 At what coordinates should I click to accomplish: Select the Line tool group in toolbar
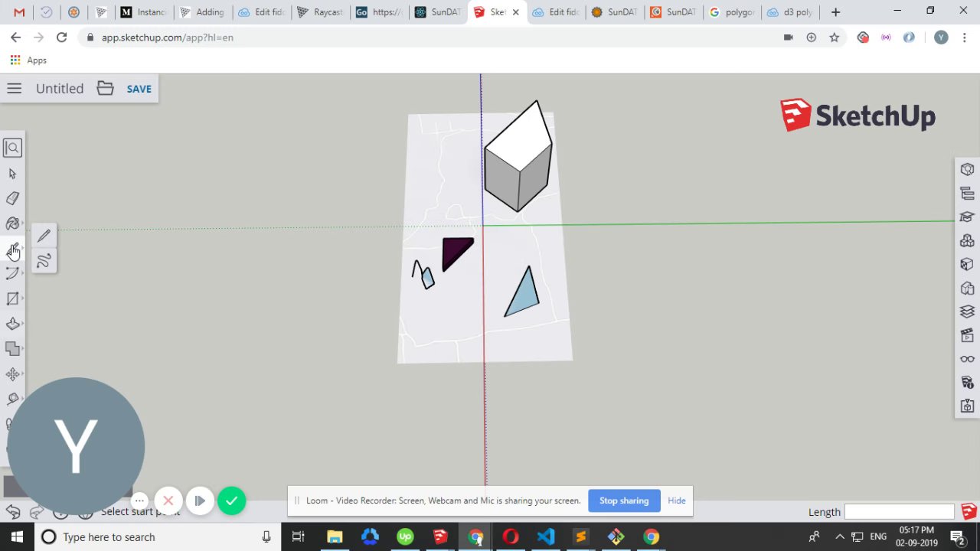(12, 249)
